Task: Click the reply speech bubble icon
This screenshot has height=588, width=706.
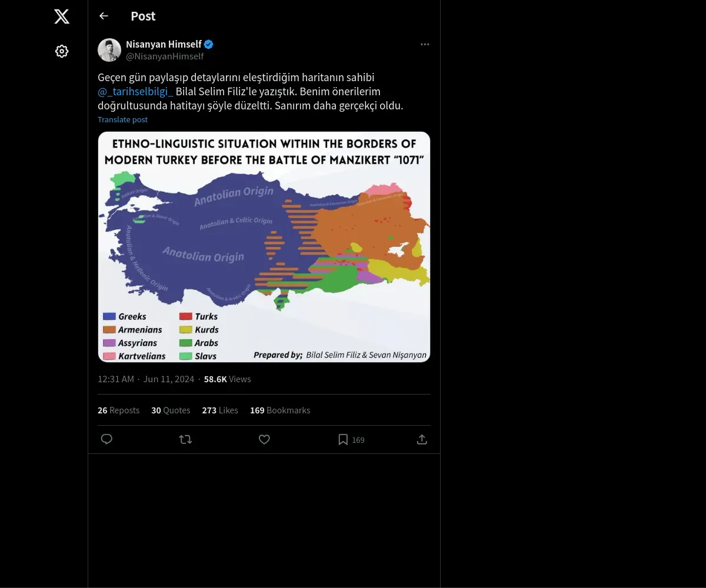Action: coord(106,439)
